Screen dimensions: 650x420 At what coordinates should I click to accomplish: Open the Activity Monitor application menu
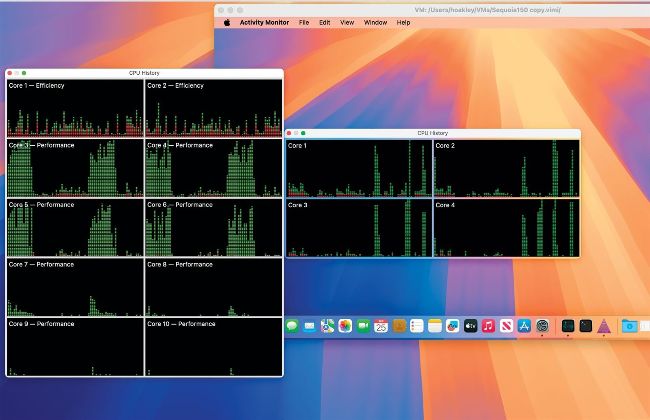pos(264,22)
